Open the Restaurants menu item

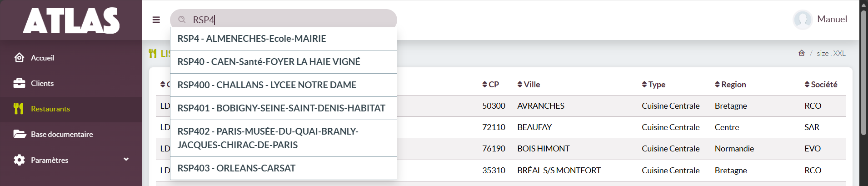click(50, 109)
